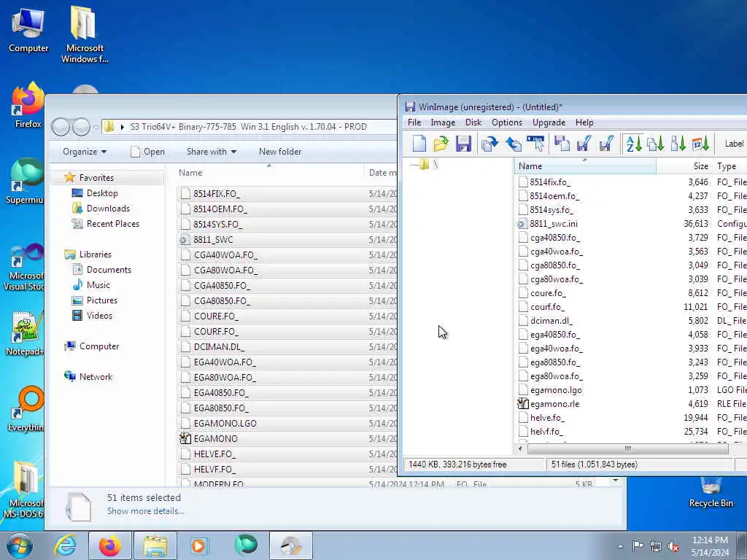Open the Pictures library in Explorer
Screen dimensions: 747x560
(101, 300)
